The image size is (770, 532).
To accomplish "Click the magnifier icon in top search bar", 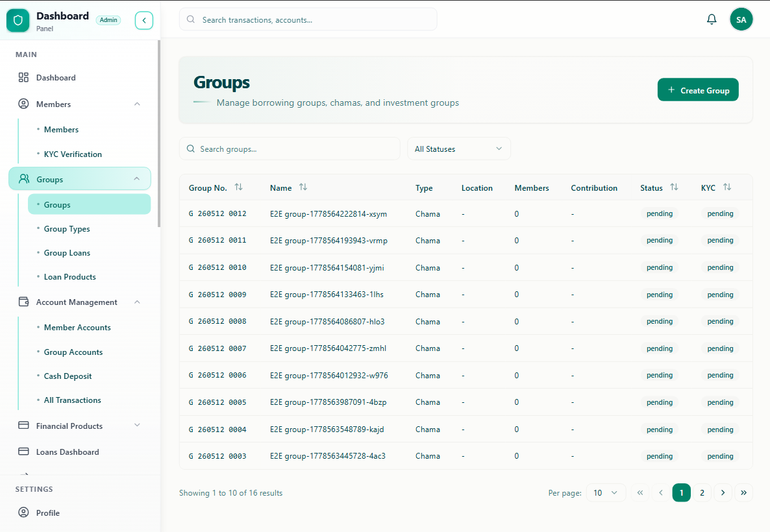I will pos(190,19).
